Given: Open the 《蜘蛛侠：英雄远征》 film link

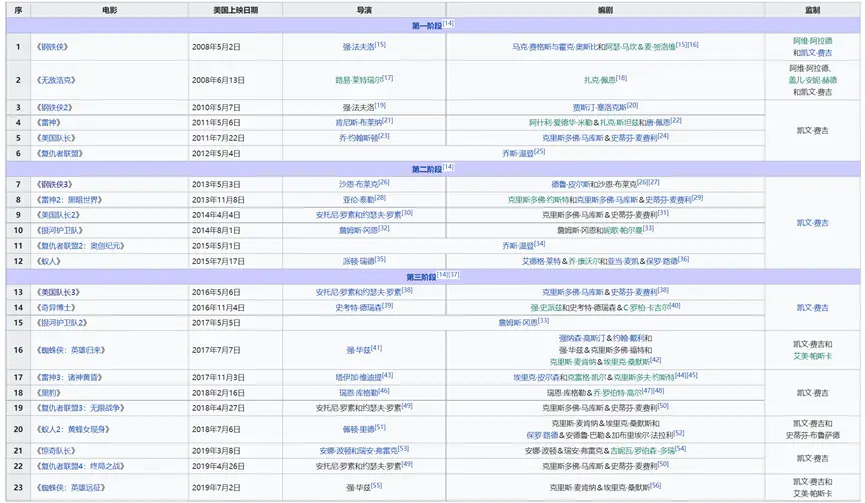Looking at the screenshot, I should [71, 488].
